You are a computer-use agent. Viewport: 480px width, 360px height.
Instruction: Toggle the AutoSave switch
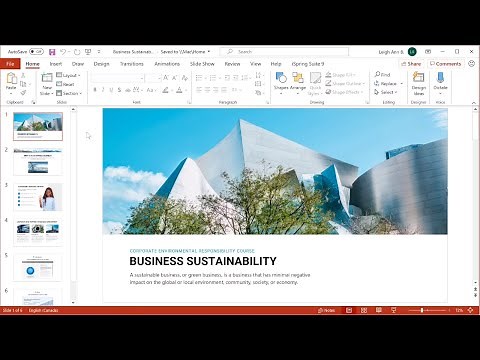pyautogui.click(x=36, y=52)
